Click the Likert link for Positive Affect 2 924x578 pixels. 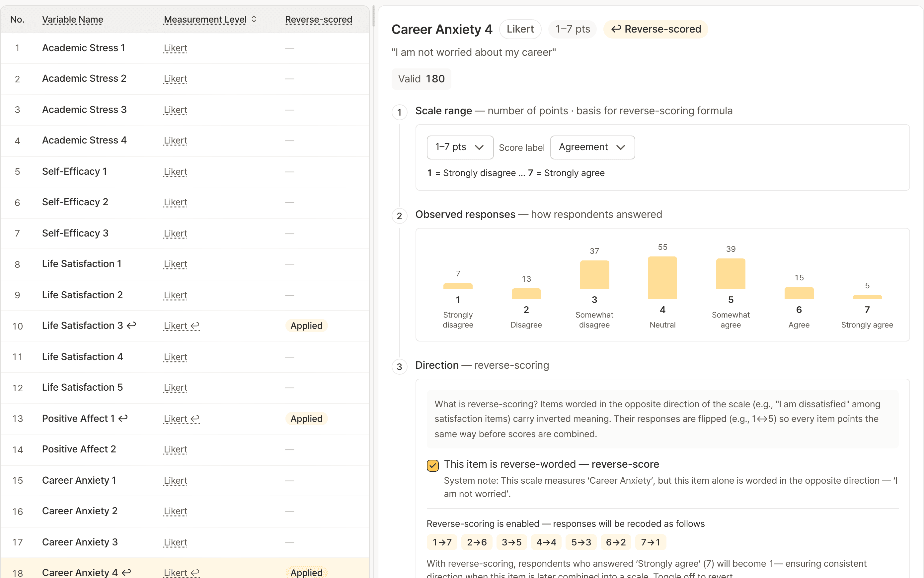175,449
